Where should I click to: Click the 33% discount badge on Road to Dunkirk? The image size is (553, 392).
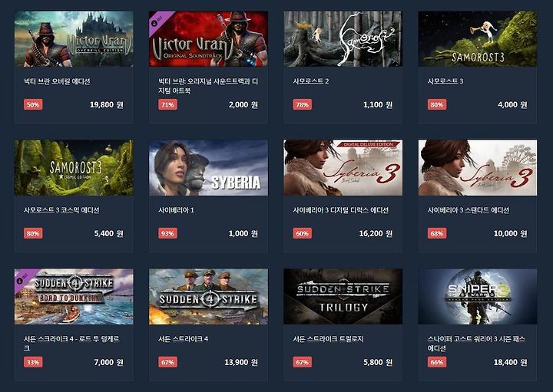coord(33,362)
